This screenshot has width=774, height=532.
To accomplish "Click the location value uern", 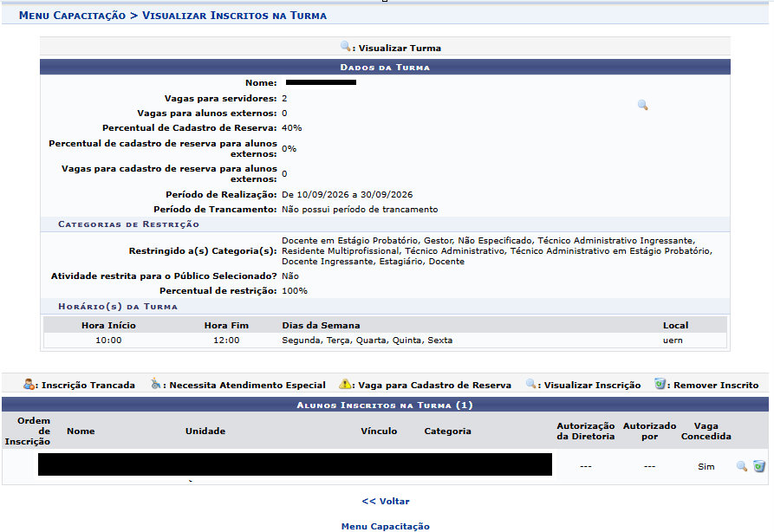I will pos(673,341).
